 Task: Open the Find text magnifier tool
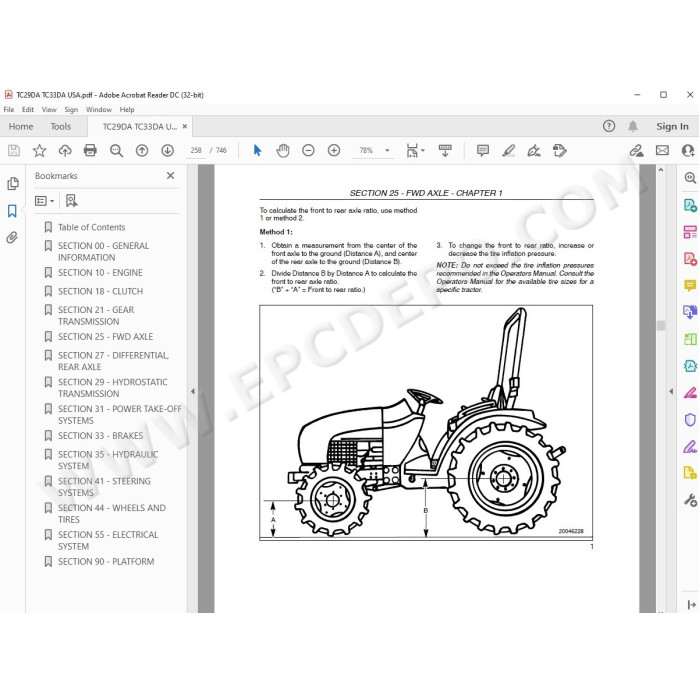(x=117, y=150)
